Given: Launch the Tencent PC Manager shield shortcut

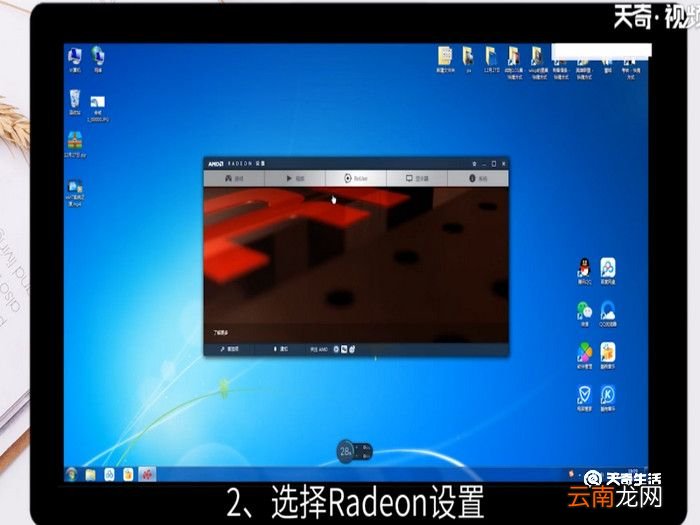Looking at the screenshot, I should coord(584,398).
